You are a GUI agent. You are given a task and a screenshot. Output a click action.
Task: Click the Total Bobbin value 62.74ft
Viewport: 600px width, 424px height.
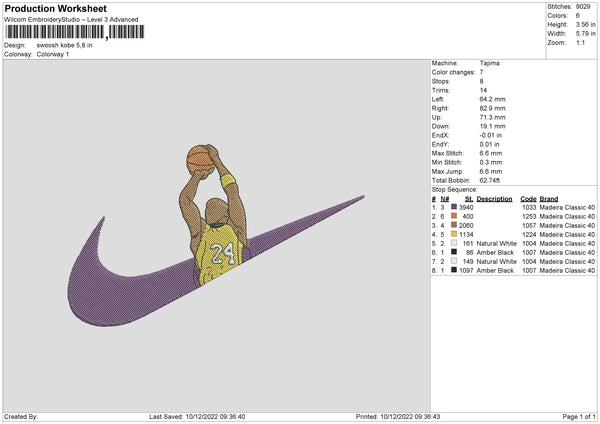tap(489, 180)
